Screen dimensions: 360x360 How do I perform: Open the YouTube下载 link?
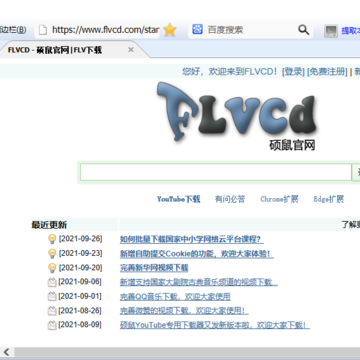pos(179,199)
